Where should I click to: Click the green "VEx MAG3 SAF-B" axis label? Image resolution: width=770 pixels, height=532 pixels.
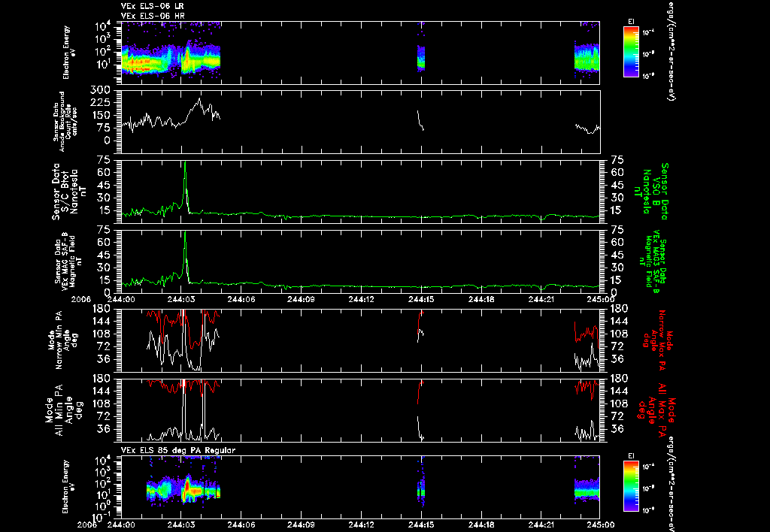(x=655, y=262)
